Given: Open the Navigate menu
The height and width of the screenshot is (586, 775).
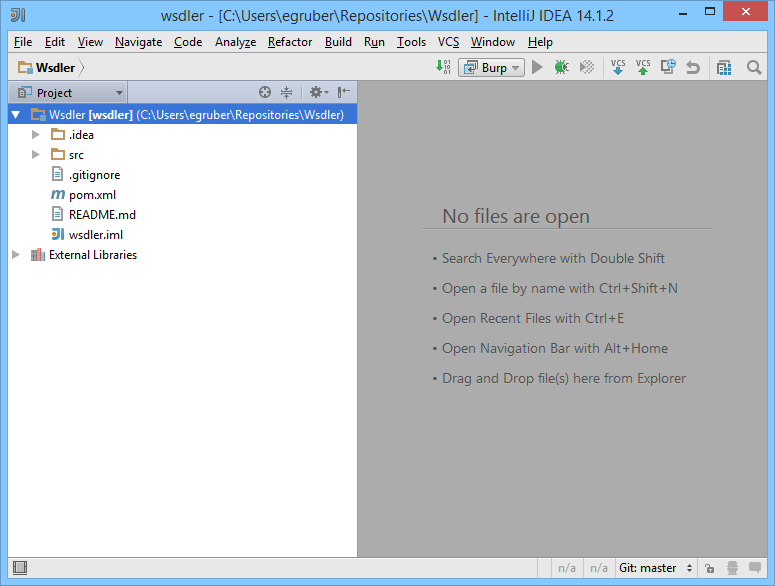Looking at the screenshot, I should [138, 42].
